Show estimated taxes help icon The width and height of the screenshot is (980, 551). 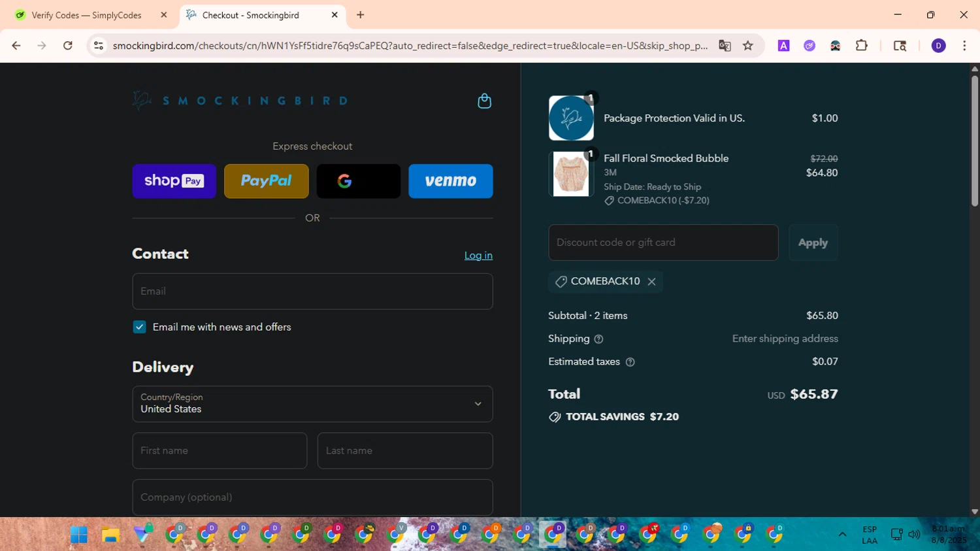tap(630, 361)
